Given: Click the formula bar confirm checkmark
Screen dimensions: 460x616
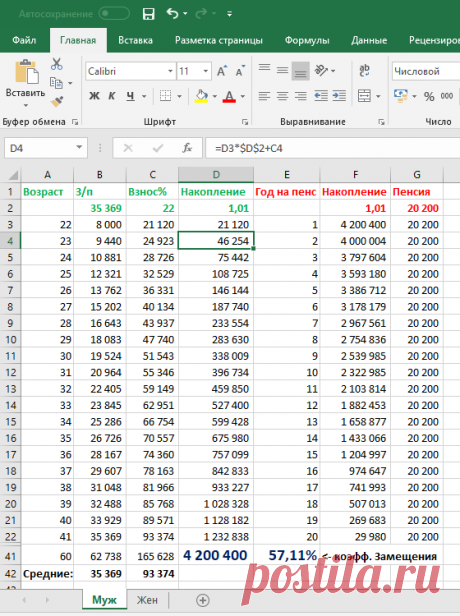Looking at the screenshot, I should [x=158, y=148].
